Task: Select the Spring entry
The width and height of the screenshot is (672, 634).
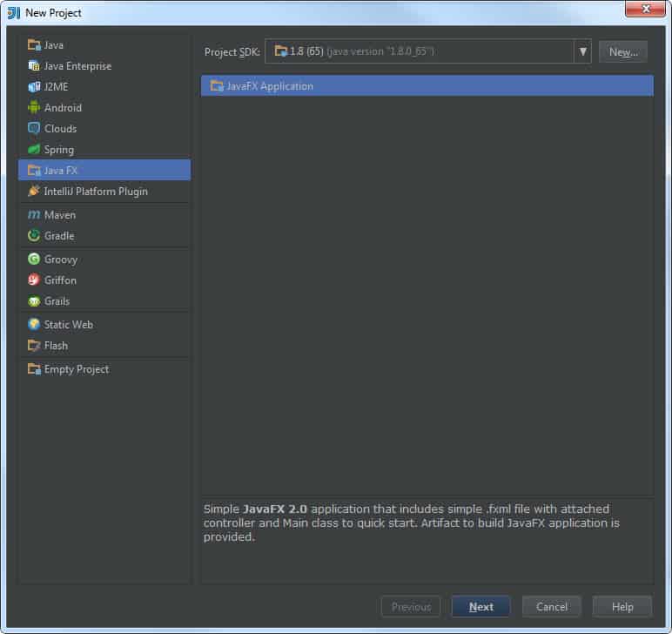Action: (104, 150)
